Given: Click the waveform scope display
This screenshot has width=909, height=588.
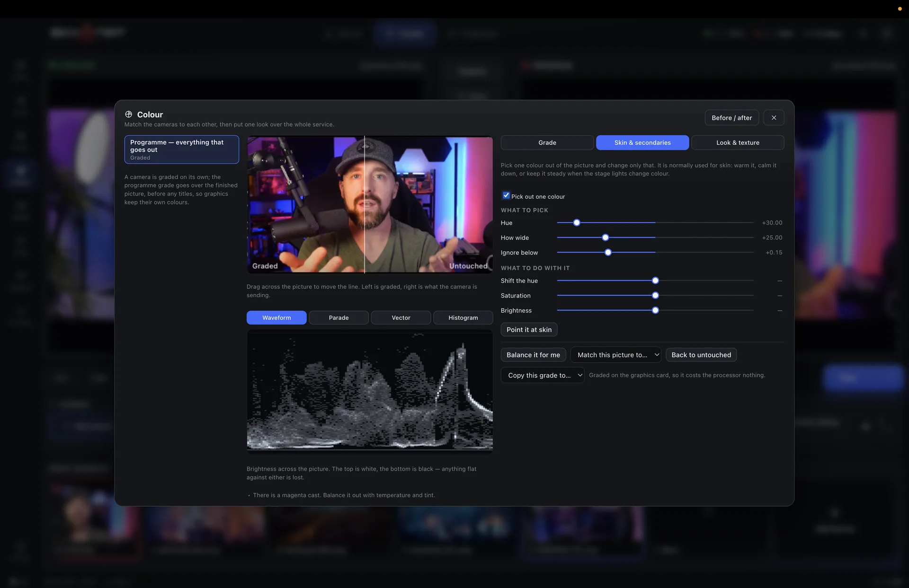Looking at the screenshot, I should click(370, 391).
